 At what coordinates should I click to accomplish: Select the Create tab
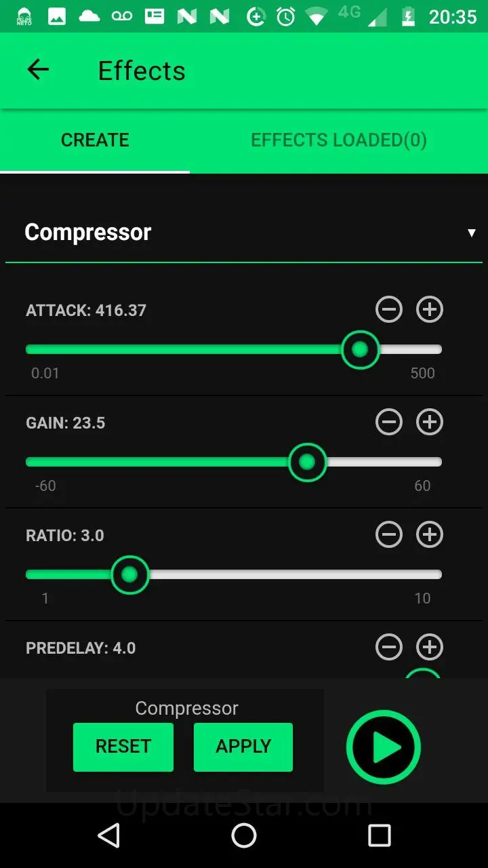[95, 140]
